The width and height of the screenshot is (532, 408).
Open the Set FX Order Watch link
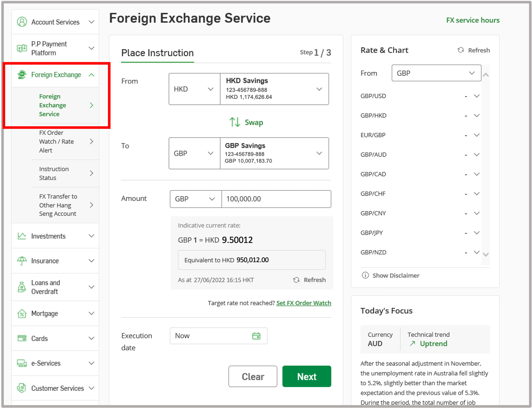pos(304,303)
